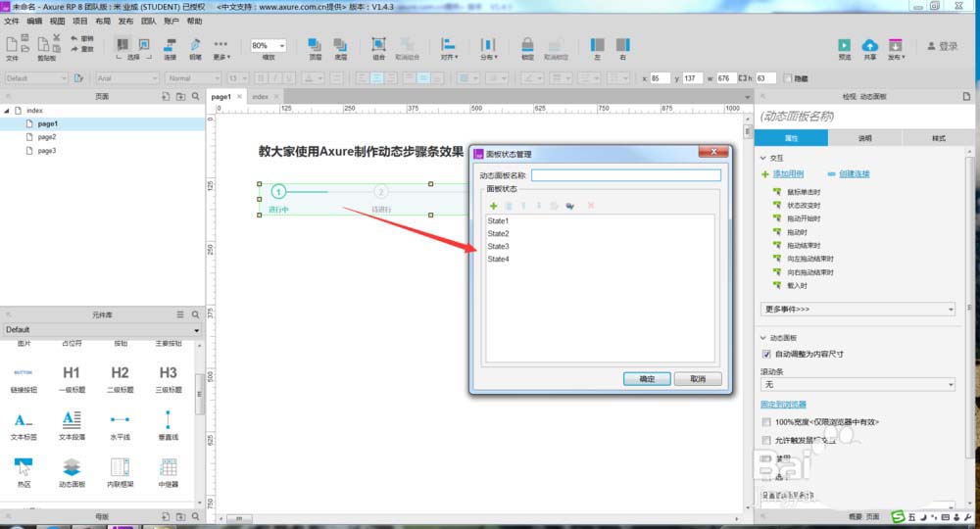
Task: Collapse the Interactions (交互) section
Action: 763,158
